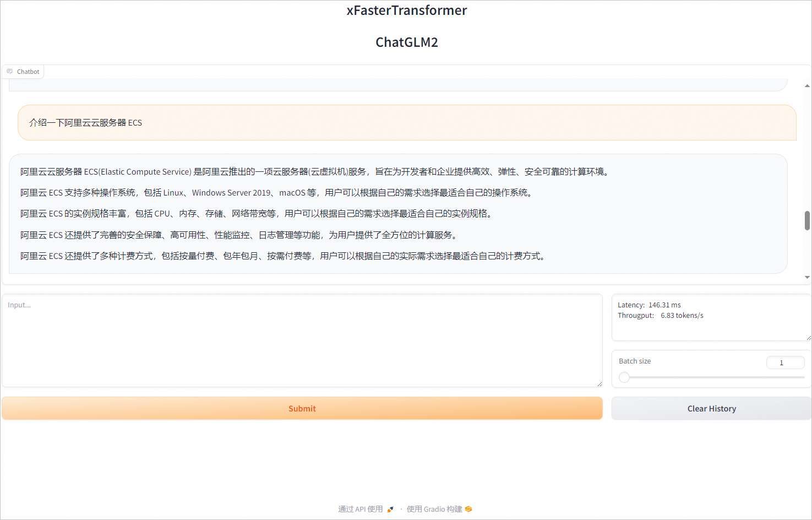The width and height of the screenshot is (812, 520).
Task: Click the rocket icon beside API link
Action: point(390,510)
